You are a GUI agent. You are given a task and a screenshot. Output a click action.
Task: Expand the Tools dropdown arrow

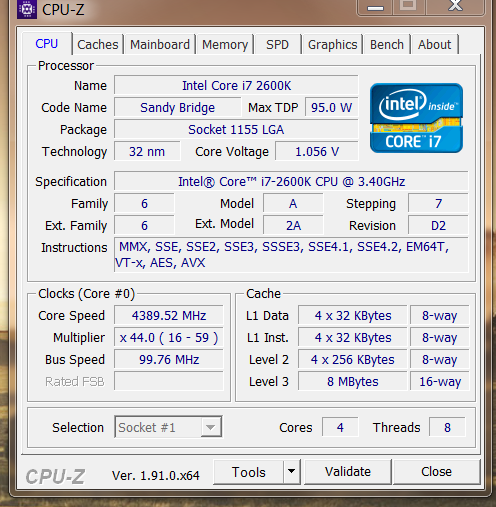292,472
